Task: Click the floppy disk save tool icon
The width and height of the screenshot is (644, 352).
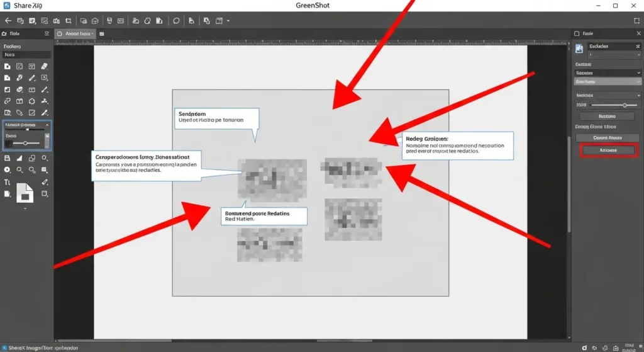Action: pyautogui.click(x=7, y=158)
